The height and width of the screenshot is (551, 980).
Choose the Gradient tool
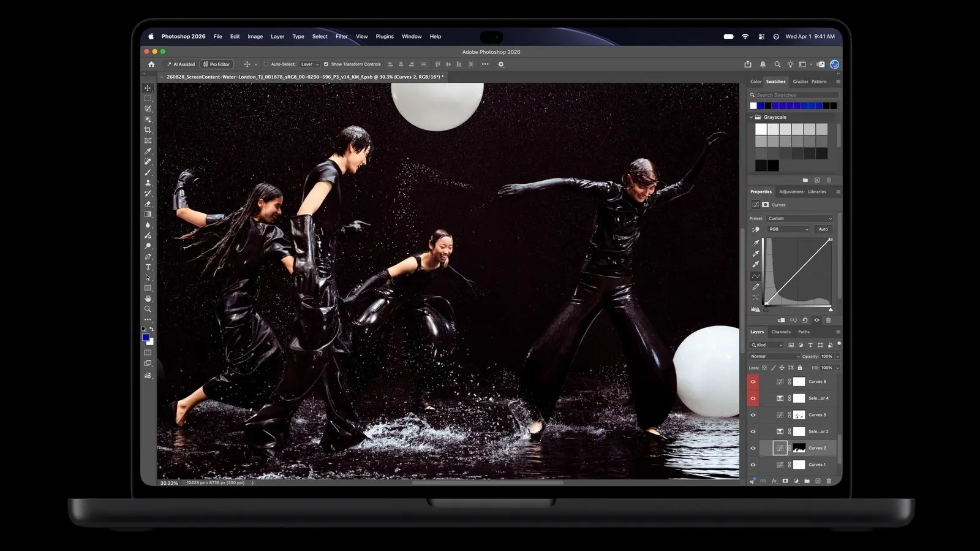(x=148, y=215)
